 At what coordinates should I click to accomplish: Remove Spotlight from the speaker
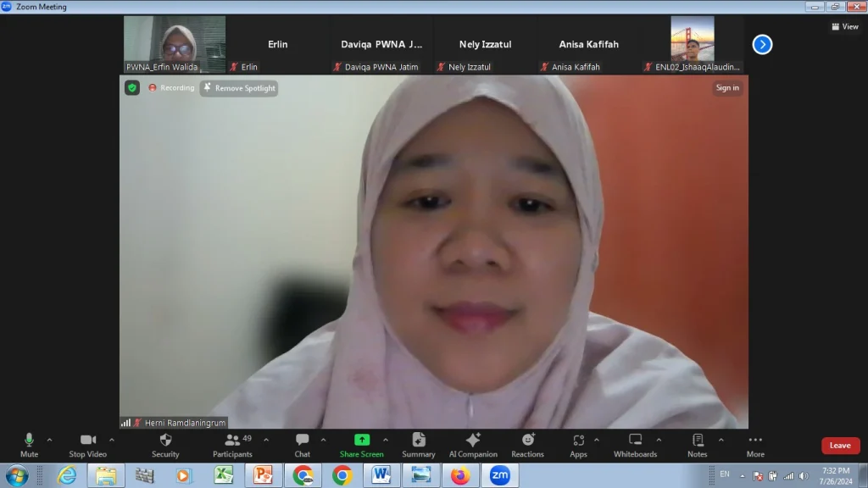pyautogui.click(x=239, y=87)
